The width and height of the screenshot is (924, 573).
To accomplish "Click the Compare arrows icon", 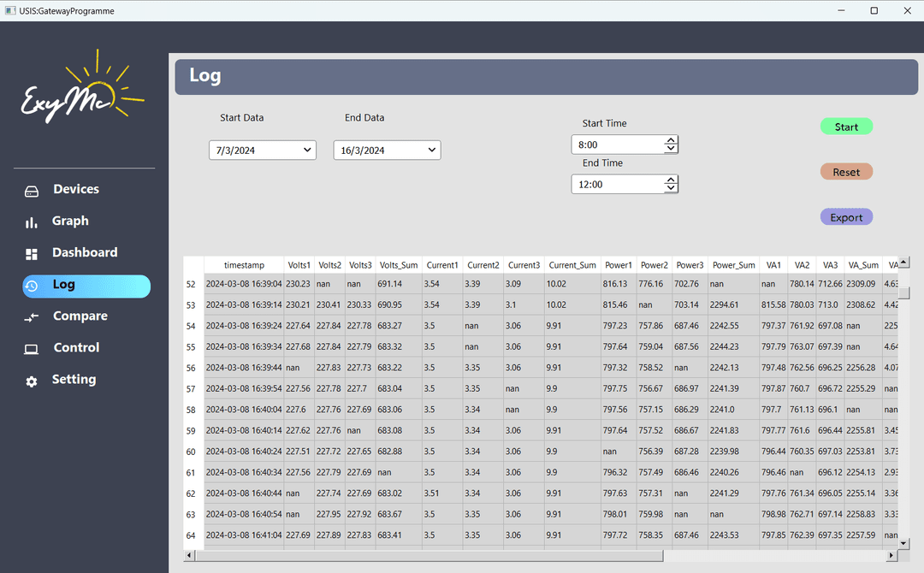I will (x=32, y=317).
